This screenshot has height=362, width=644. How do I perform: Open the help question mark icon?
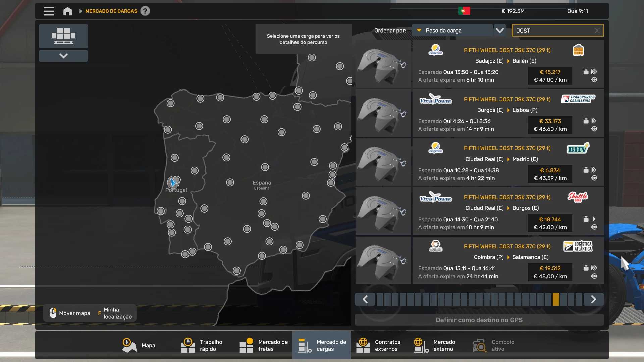[145, 11]
